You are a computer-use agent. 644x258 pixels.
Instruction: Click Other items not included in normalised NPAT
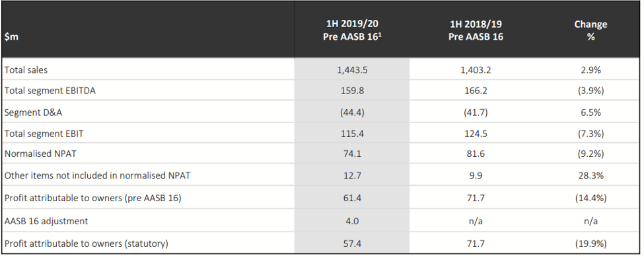[x=97, y=176]
